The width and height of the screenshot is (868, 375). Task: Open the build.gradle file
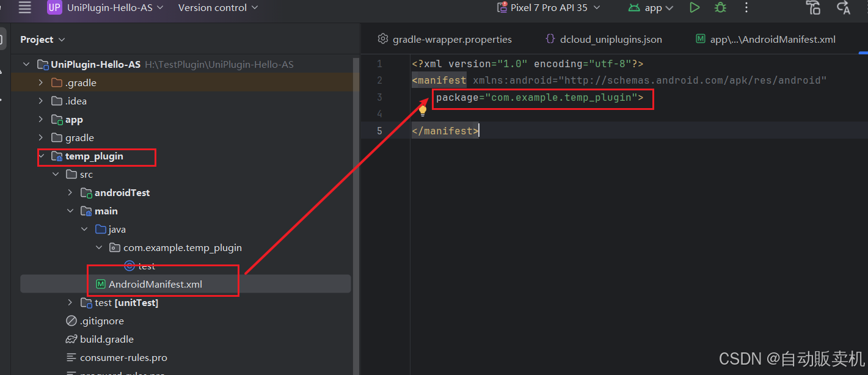(107, 339)
